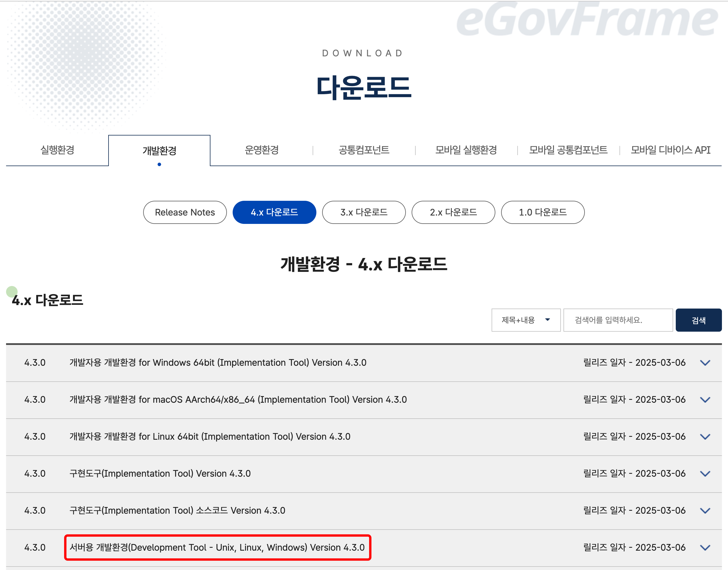Open the 서버용 개발환경(Development Tool) title link
The width and height of the screenshot is (728, 570).
pos(217,548)
